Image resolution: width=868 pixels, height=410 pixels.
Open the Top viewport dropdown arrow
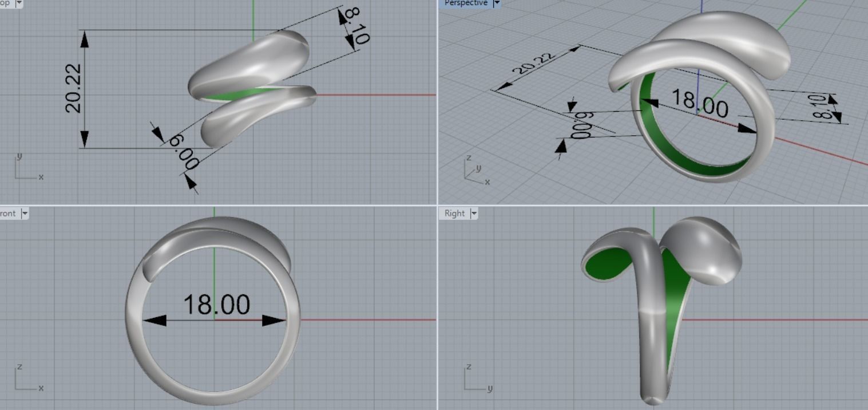click(19, 3)
